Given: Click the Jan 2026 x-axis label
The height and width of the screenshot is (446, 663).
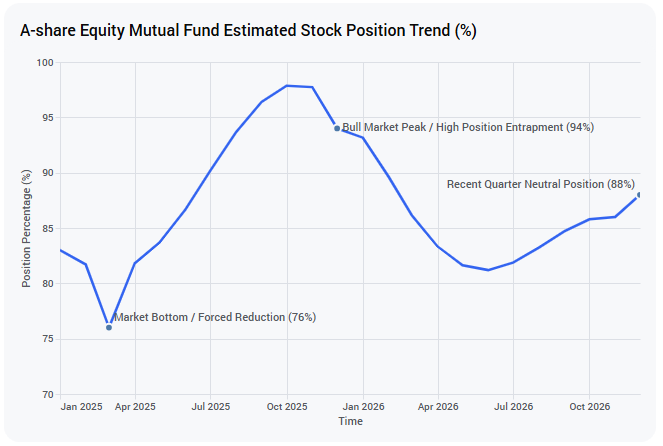Looking at the screenshot, I should click(364, 407).
